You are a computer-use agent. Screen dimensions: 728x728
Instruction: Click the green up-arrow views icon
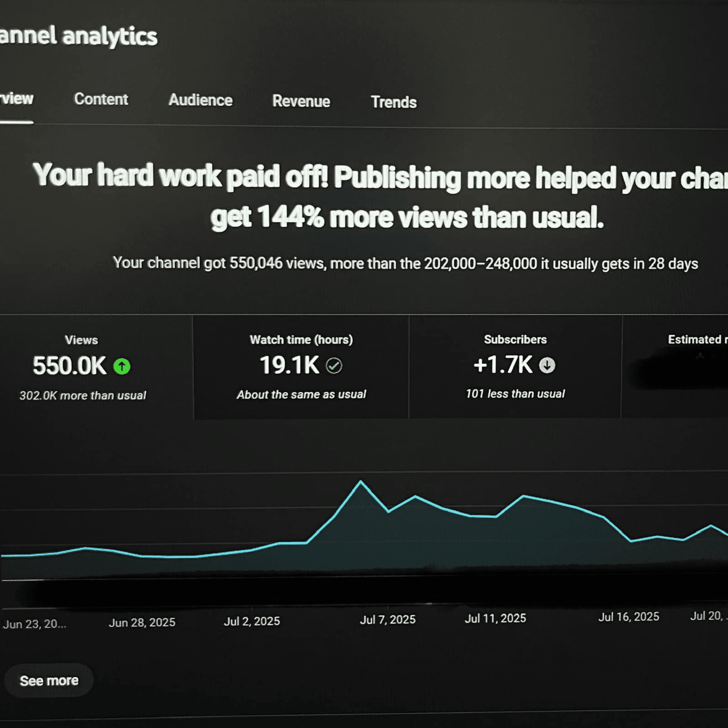click(x=122, y=366)
